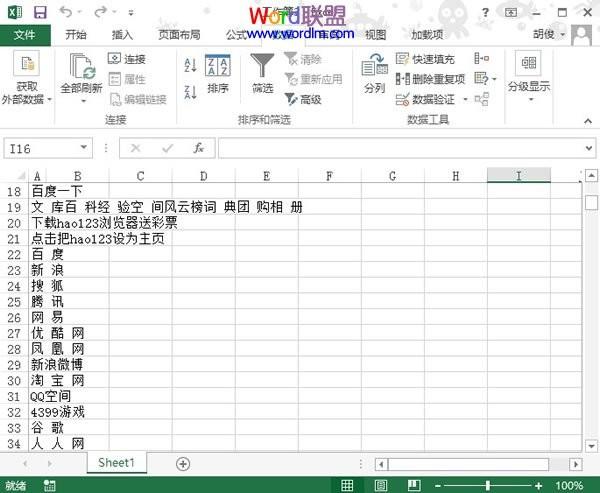Click the Flash Fill (快速填充) icon
The image size is (600, 493).
[x=403, y=59]
